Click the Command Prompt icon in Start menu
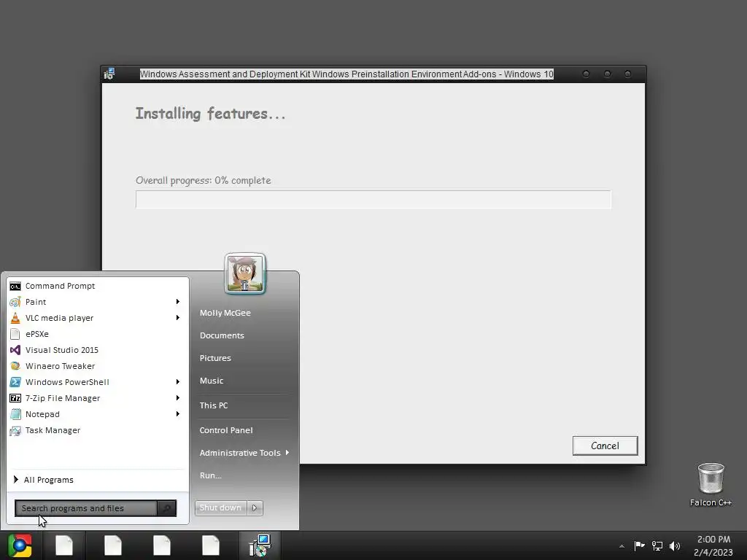This screenshot has width=747, height=560. tap(15, 286)
